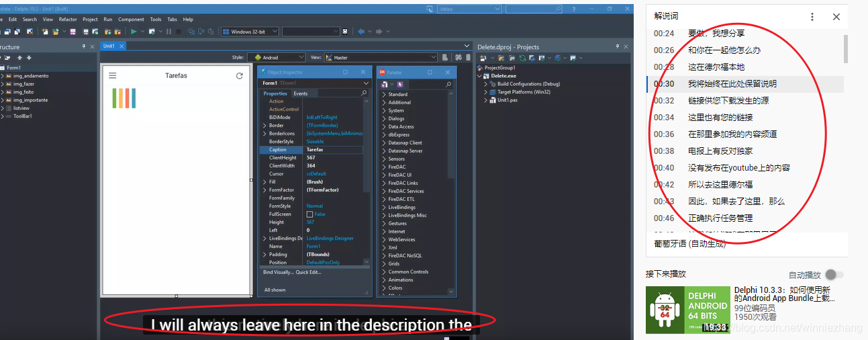
Task: Click the Delphi Android 64 Bits video thumbnail
Action: coord(687,310)
